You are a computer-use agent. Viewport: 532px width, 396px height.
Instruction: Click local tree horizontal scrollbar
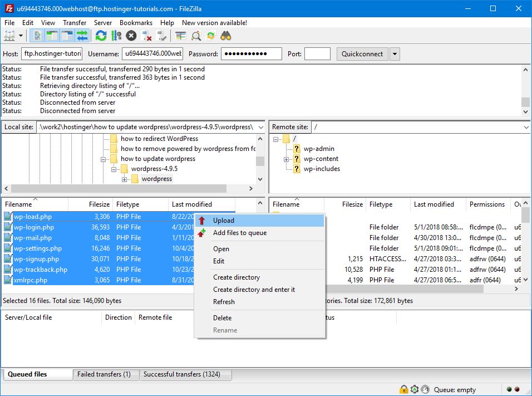(119, 188)
